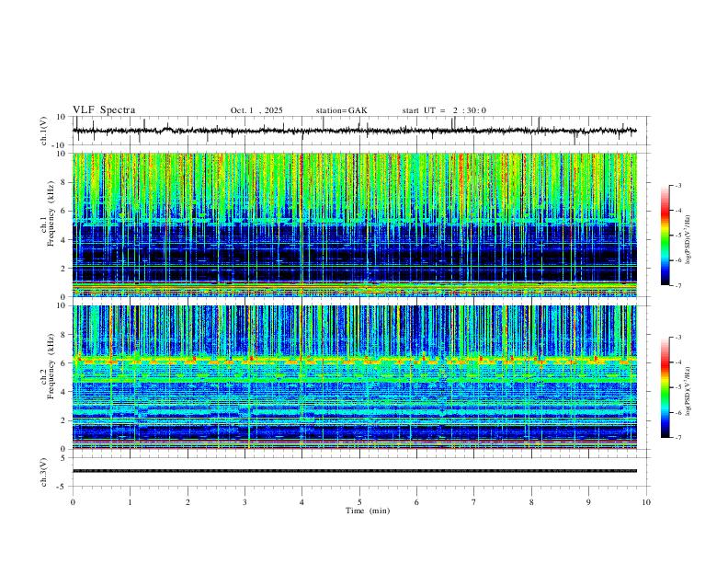This screenshot has width=728, height=563.
Task: Click the date 'Oct. 1 , 2025'
Action: click(256, 110)
